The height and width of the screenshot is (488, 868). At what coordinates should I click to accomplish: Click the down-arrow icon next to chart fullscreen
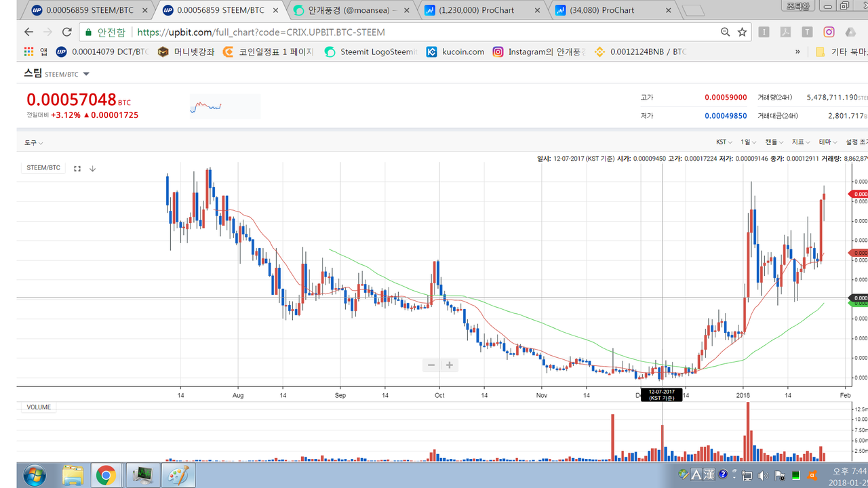(93, 168)
